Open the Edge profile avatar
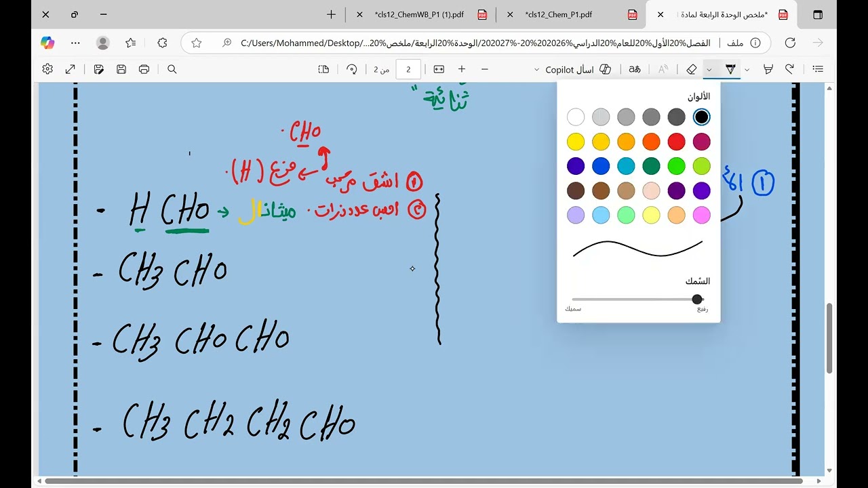868x488 pixels. tap(103, 43)
